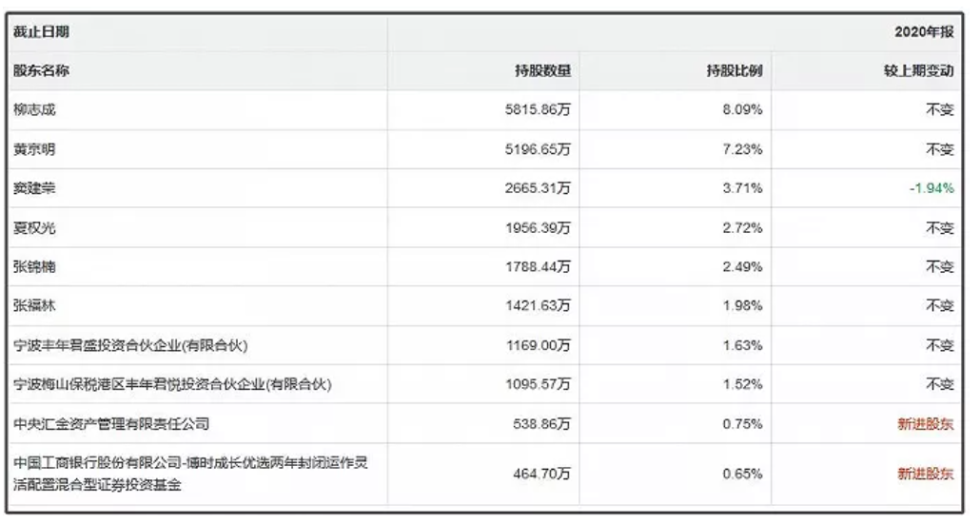Click the 持股数量 column header
980x524 pixels.
[543, 70]
